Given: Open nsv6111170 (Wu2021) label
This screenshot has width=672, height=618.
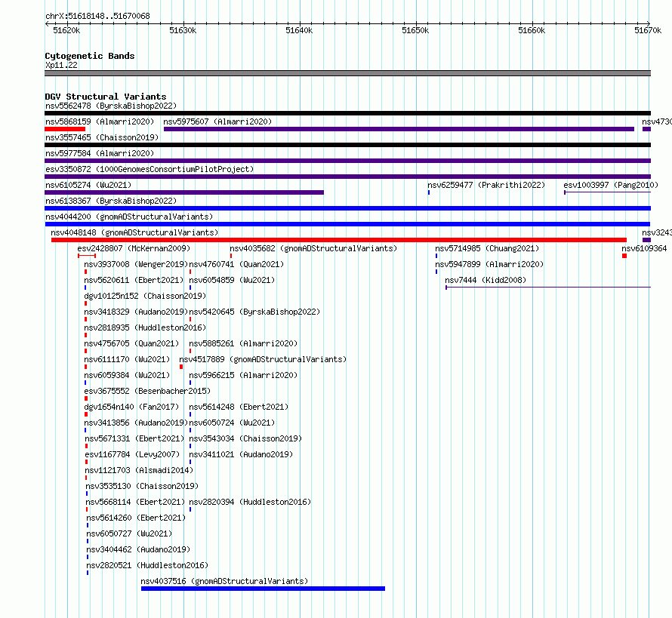Looking at the screenshot, I should click(x=127, y=359).
